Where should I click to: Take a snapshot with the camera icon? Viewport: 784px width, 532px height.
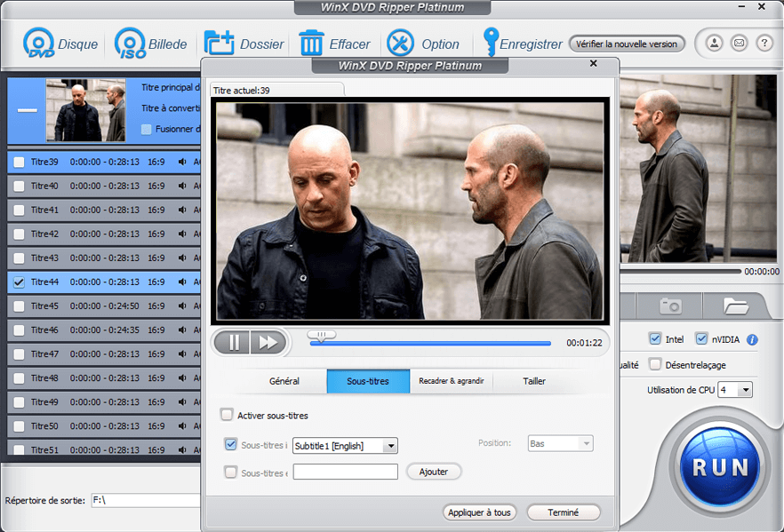click(x=670, y=306)
